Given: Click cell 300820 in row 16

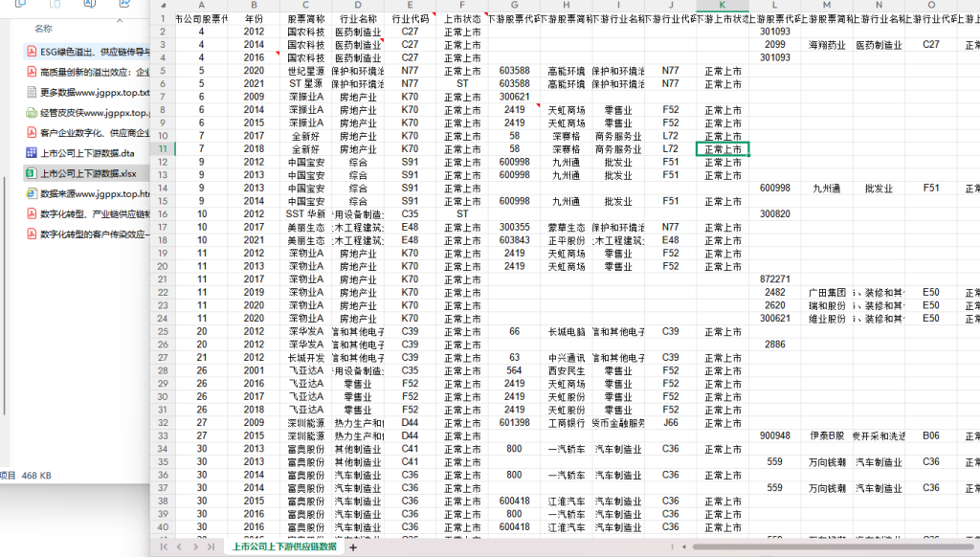Looking at the screenshot, I should pyautogui.click(x=775, y=214).
